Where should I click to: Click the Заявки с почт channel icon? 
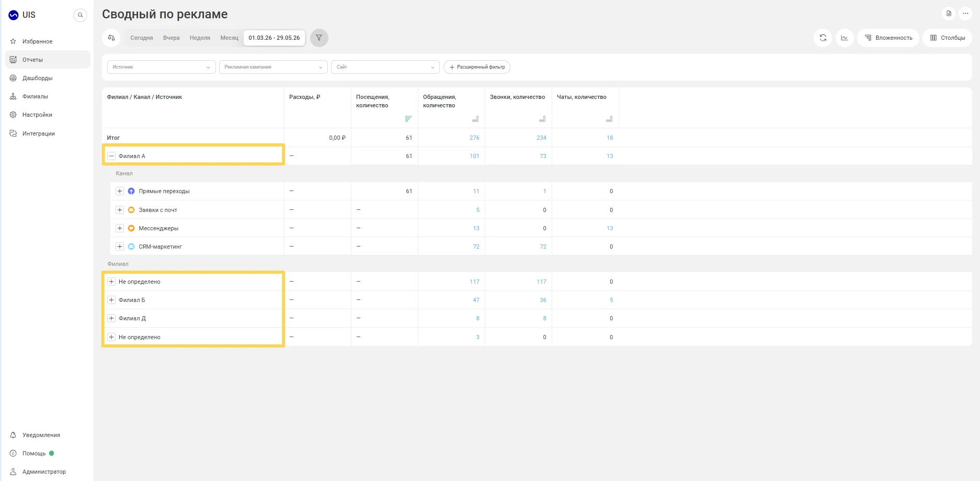(131, 210)
